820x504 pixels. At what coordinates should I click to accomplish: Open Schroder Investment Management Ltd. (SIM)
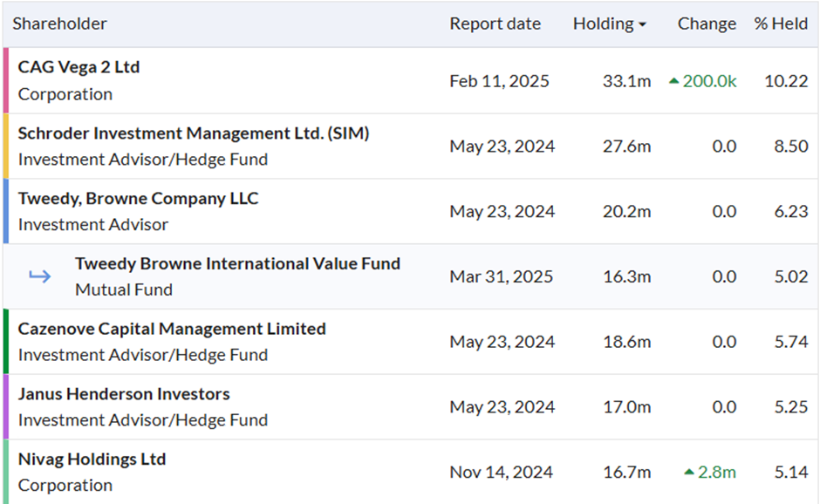pos(194,133)
